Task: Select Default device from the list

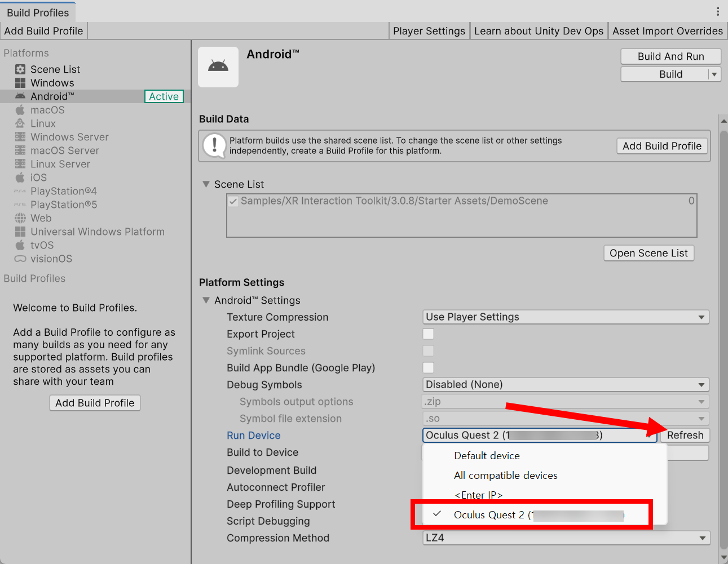Action: [x=545, y=455]
